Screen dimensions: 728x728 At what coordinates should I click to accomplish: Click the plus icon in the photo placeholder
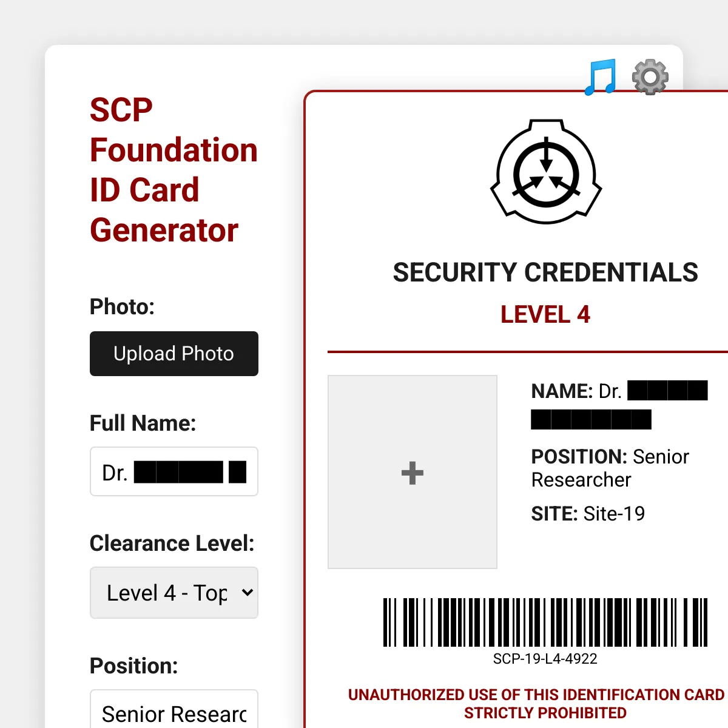click(x=413, y=473)
